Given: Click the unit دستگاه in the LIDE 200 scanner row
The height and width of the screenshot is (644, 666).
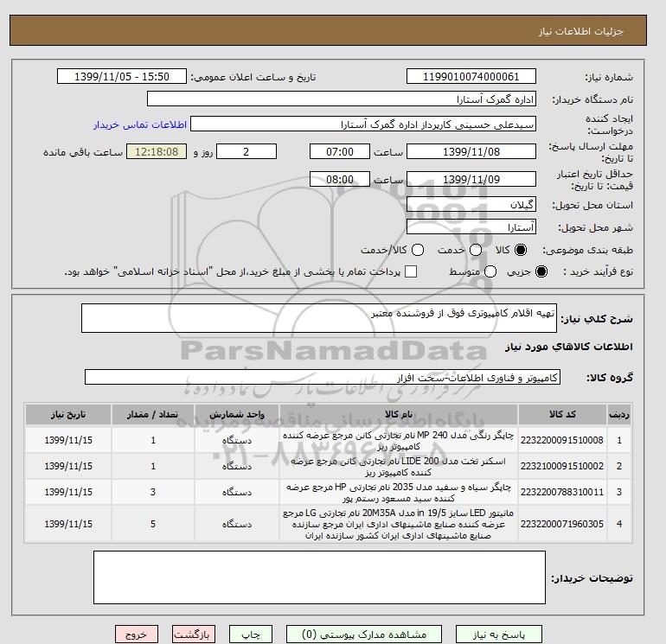Looking at the screenshot, I should pyautogui.click(x=237, y=467).
